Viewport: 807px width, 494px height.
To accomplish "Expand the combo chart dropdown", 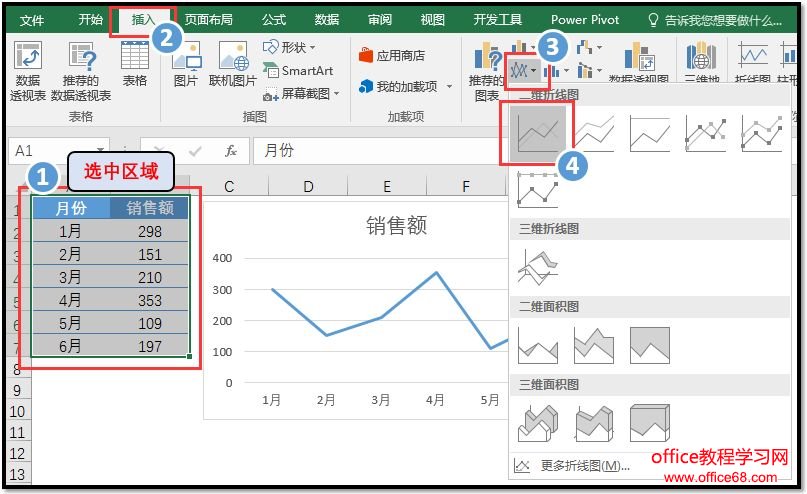I will [599, 70].
